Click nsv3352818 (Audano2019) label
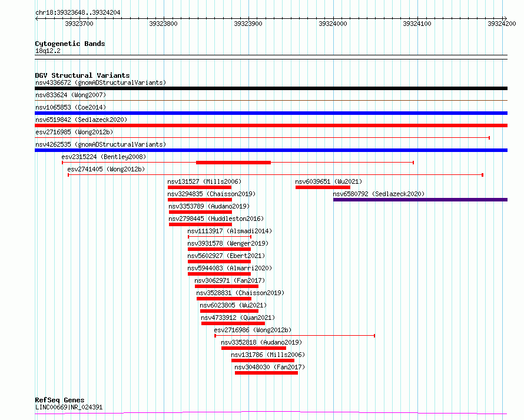This screenshot has width=524, height=420. tap(261, 342)
